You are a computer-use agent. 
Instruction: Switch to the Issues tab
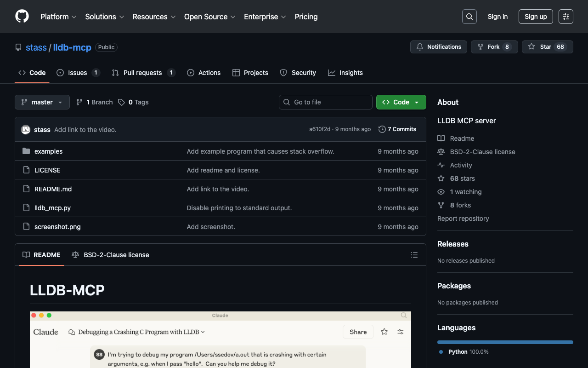tap(78, 73)
